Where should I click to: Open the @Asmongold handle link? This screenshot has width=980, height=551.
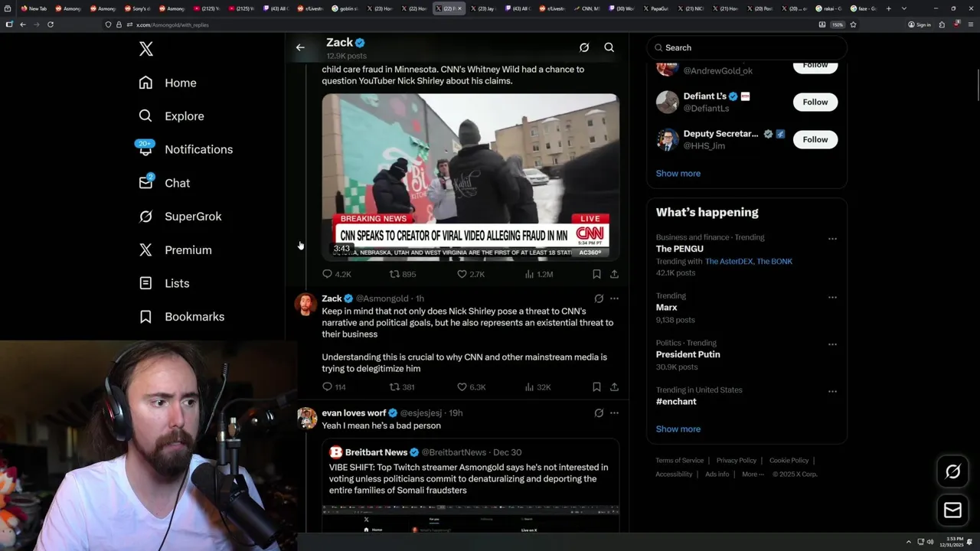[382, 298]
